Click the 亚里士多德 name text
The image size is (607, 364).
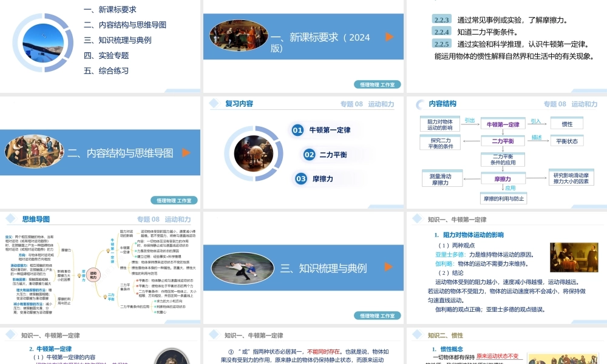[450, 255]
